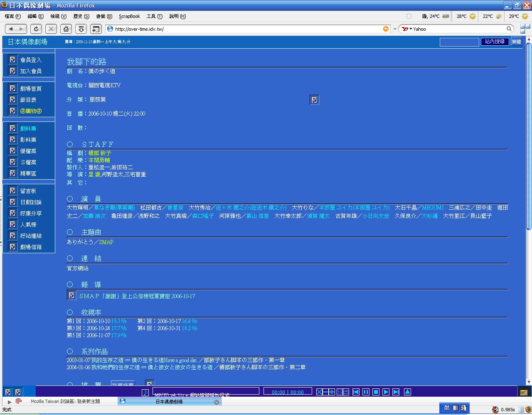Image resolution: width=532 pixels, height=415 pixels.
Task: Expand the address bar history dropdown
Action: click(395, 29)
